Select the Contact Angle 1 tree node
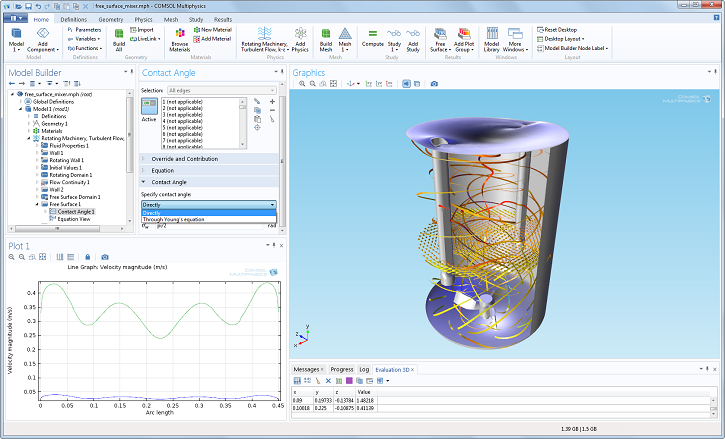Image resolution: width=725 pixels, height=439 pixels. [x=71, y=211]
